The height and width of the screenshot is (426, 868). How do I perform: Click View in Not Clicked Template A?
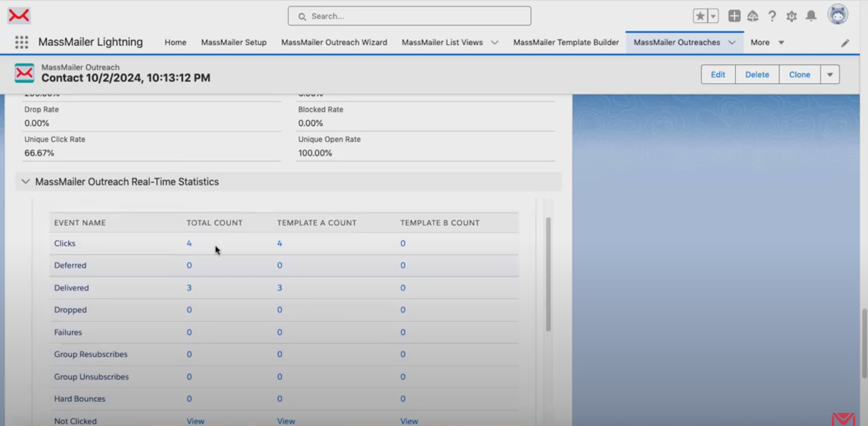tap(286, 421)
